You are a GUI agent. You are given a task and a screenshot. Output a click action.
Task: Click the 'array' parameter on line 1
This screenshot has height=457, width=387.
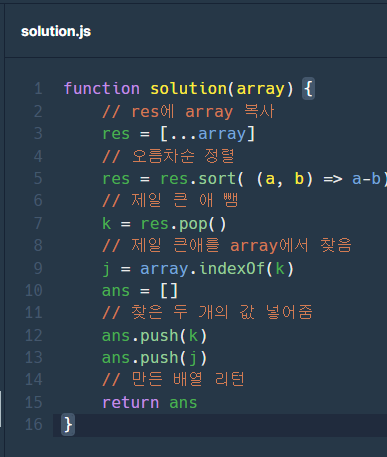[260, 89]
